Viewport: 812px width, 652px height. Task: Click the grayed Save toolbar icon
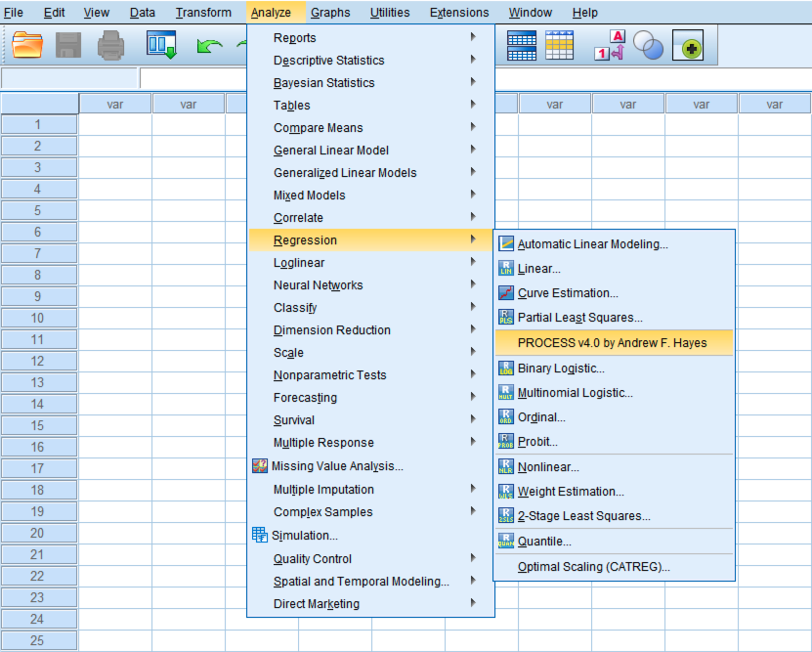coord(66,45)
